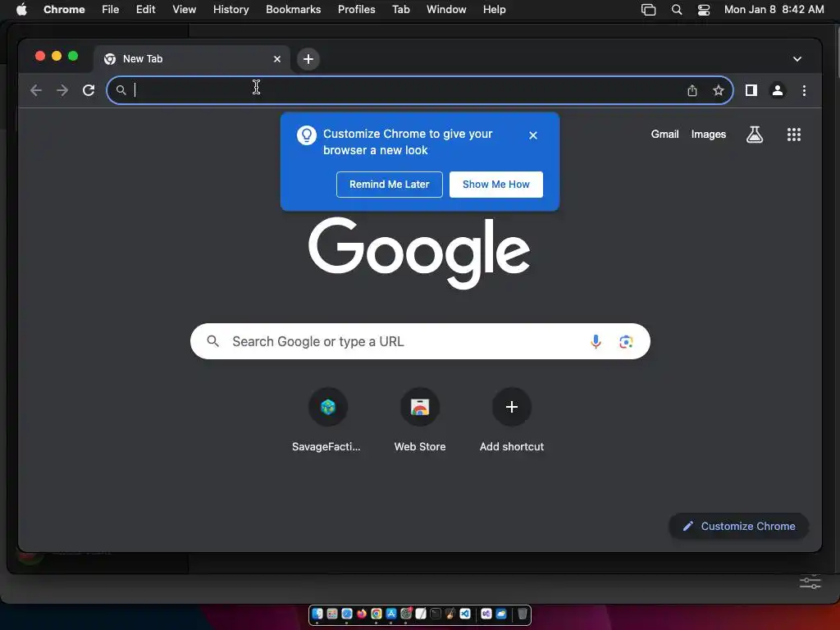The height and width of the screenshot is (630, 840).
Task: Launch Visual Studio Code from the Dock
Action: coord(465,614)
